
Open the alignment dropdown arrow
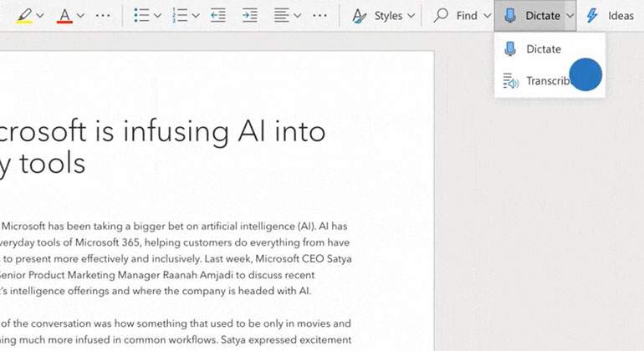click(298, 16)
